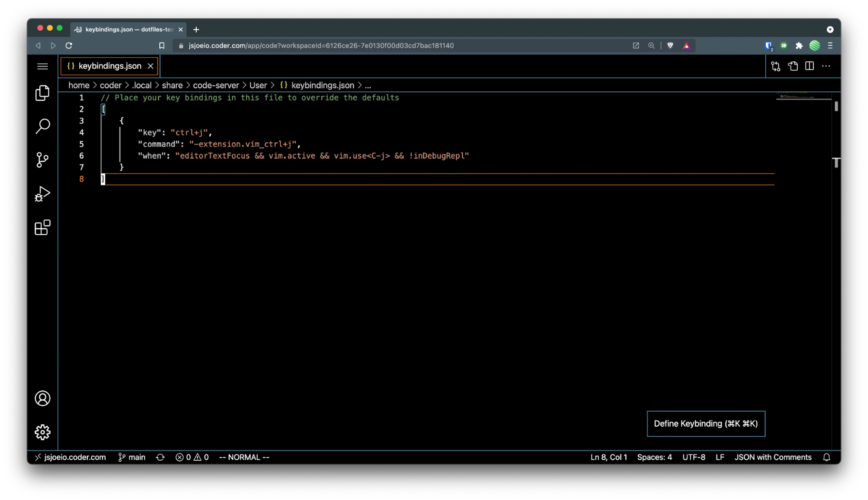The image size is (868, 500).
Task: Click the "when" condition string on line 6
Action: coord(322,156)
